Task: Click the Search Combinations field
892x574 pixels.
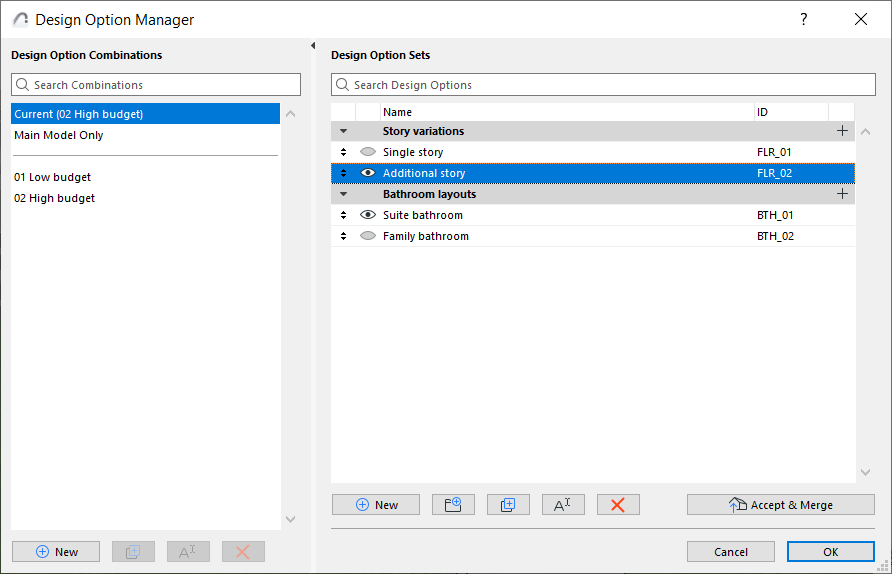Action: (x=156, y=85)
